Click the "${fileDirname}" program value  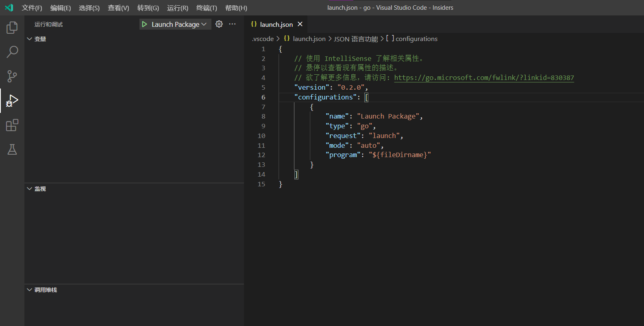point(400,155)
